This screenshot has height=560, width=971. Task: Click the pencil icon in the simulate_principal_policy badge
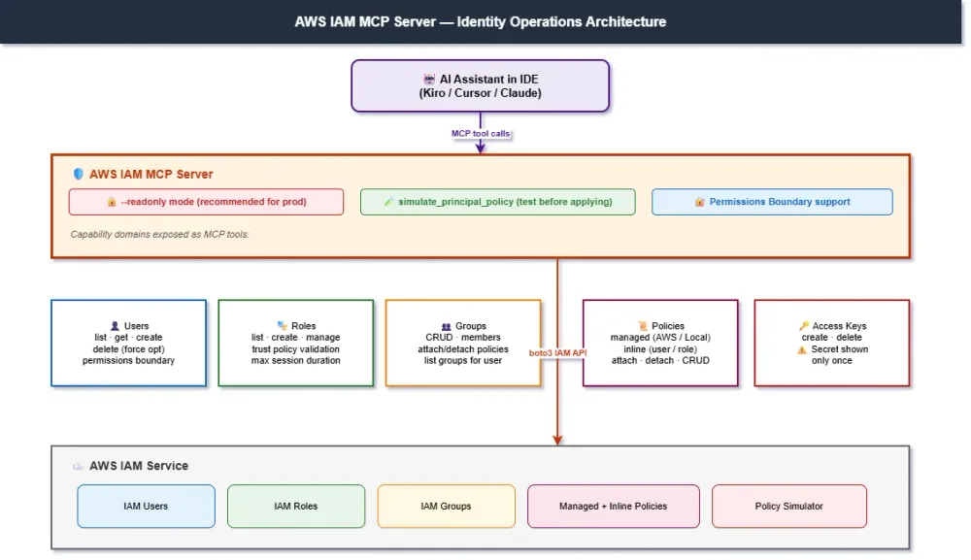[x=389, y=202]
